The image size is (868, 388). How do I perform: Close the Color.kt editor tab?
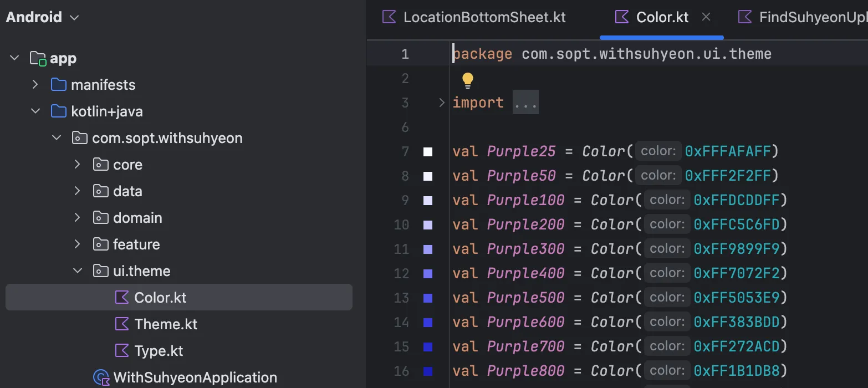tap(706, 17)
